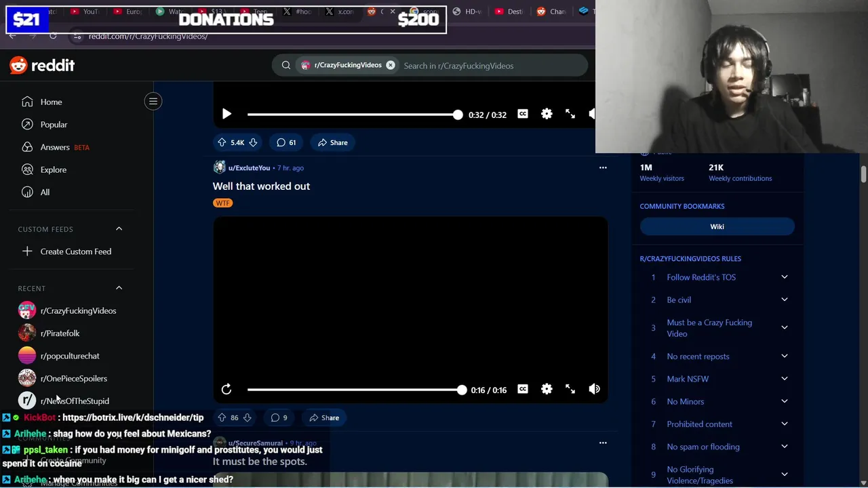Open the 61 comments
The image size is (868, 488).
click(286, 142)
